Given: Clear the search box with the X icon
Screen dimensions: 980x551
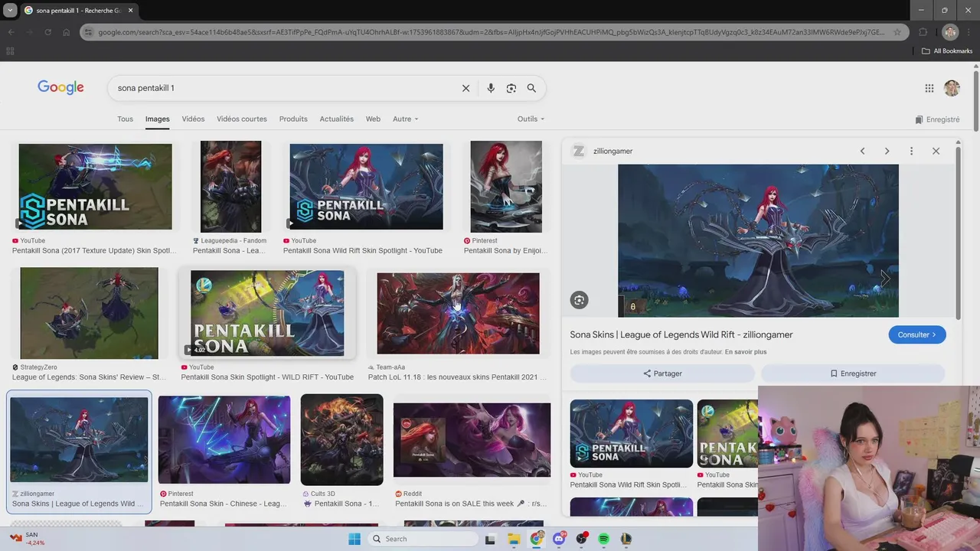Looking at the screenshot, I should pyautogui.click(x=465, y=88).
